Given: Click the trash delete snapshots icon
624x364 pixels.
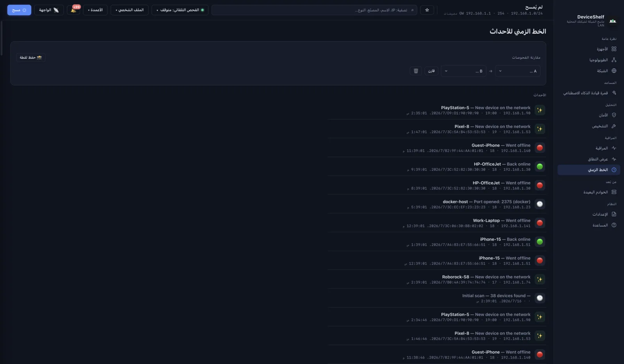Looking at the screenshot, I should pyautogui.click(x=416, y=71).
